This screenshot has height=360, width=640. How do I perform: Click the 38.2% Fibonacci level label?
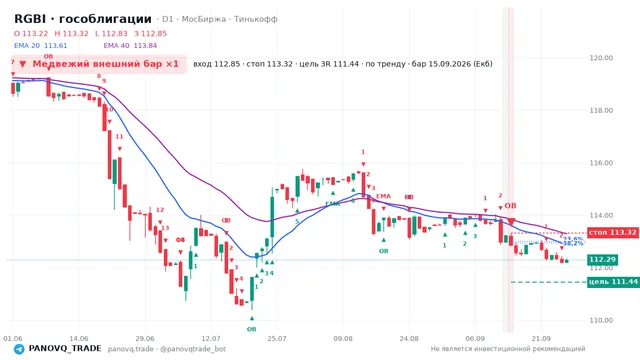click(x=573, y=243)
